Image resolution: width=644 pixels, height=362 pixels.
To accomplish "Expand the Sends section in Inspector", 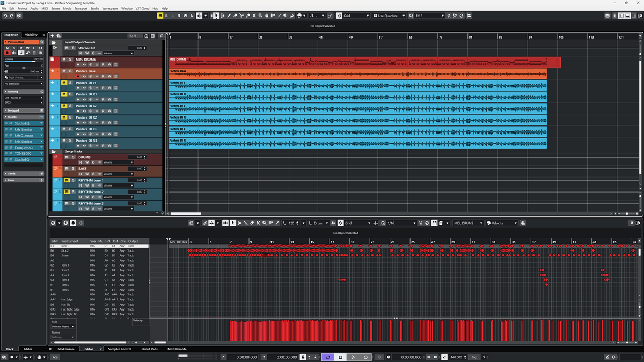I will click(24, 173).
